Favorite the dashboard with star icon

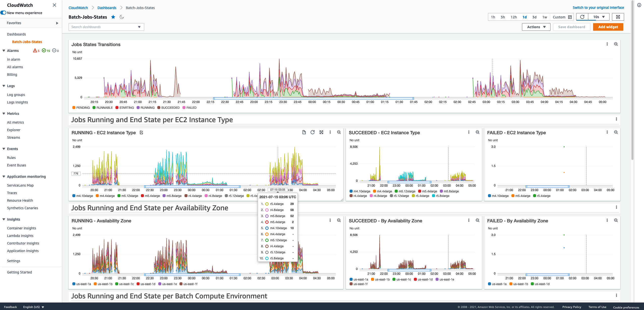click(x=113, y=17)
